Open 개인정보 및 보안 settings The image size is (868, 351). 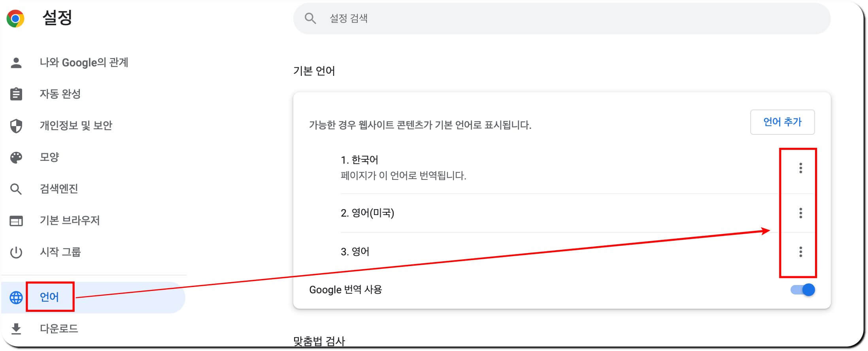point(76,126)
